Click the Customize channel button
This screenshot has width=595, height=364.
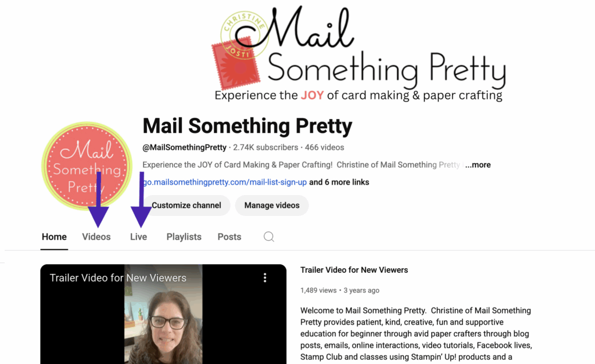[187, 206]
